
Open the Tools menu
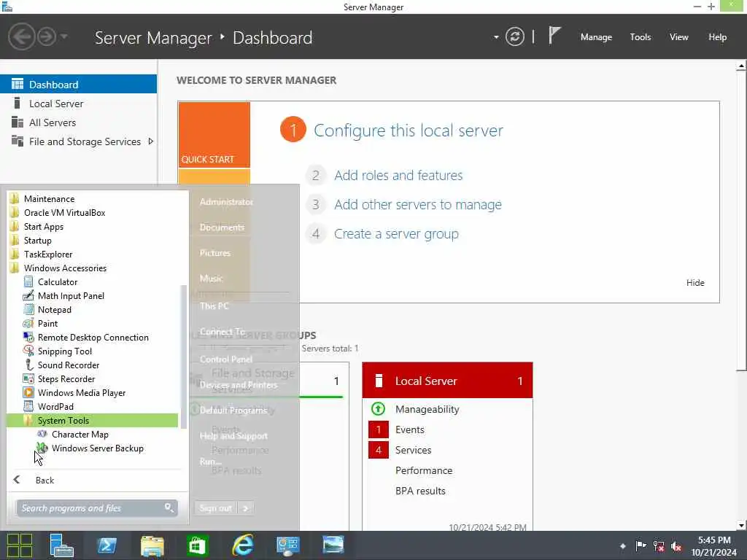[640, 37]
